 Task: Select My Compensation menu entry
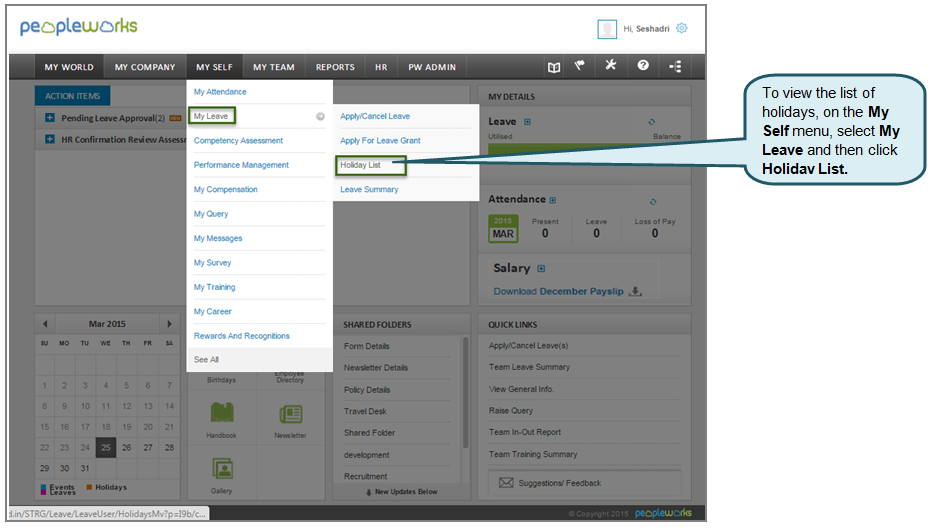point(225,190)
